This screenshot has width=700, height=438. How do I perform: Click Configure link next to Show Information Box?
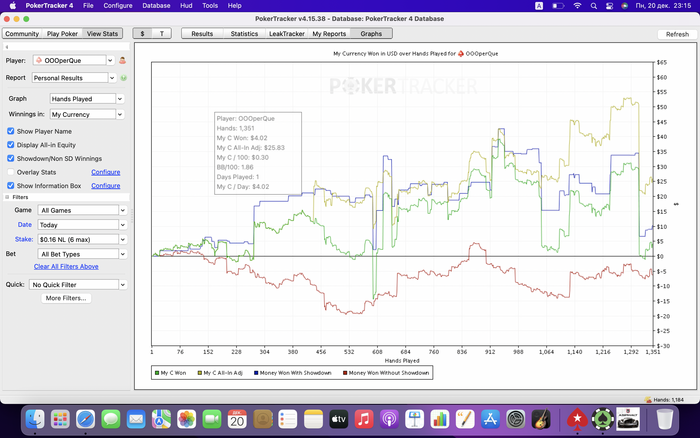coord(106,185)
